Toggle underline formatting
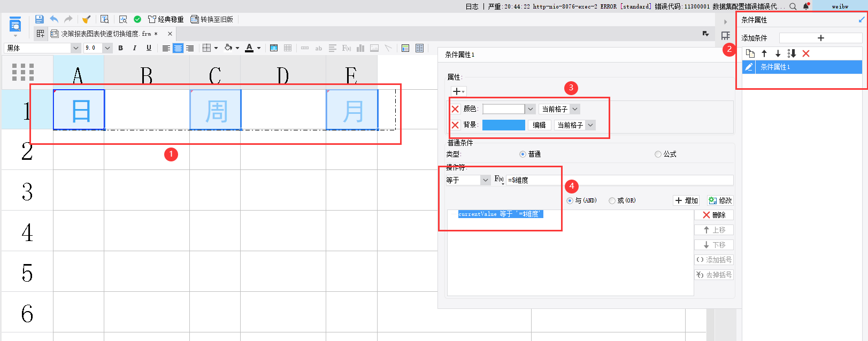868x341 pixels. [149, 48]
